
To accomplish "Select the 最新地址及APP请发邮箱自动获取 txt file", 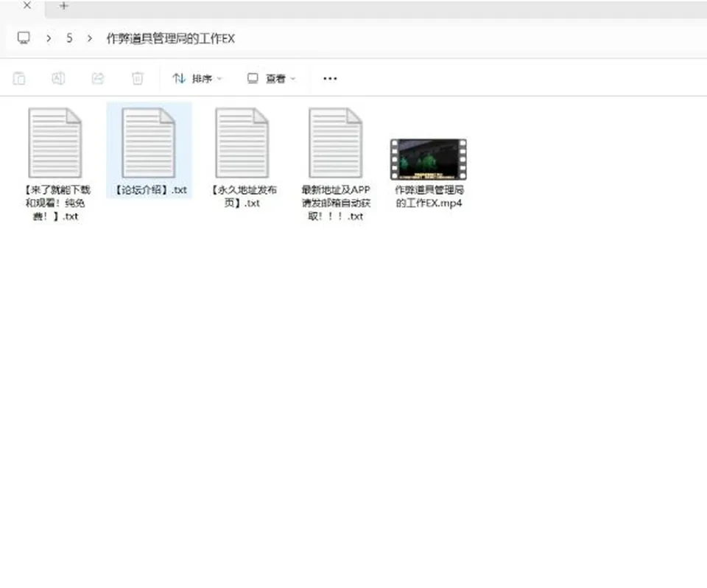I will point(336,164).
